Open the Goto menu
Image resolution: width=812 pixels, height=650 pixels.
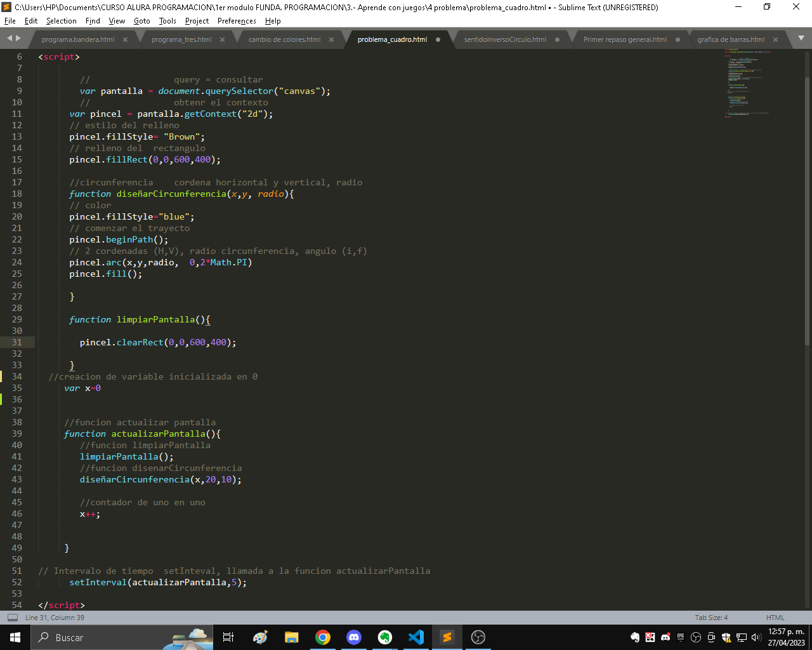coord(142,21)
